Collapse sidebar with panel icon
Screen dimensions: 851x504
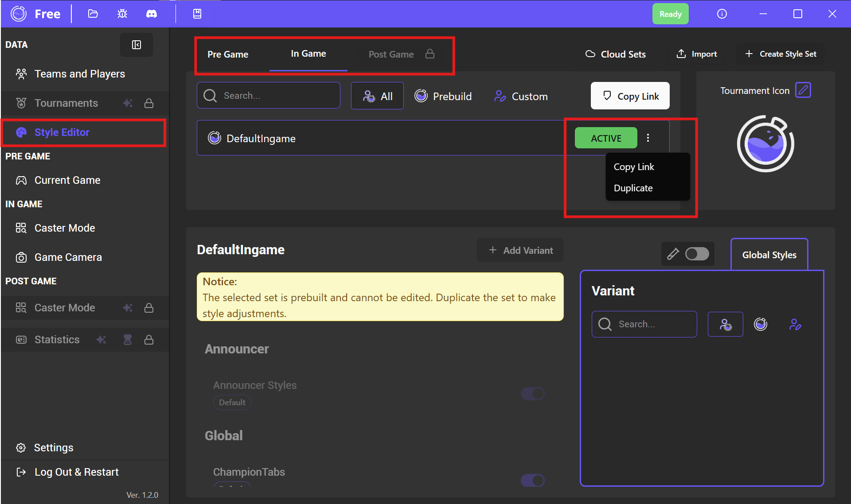pyautogui.click(x=137, y=45)
